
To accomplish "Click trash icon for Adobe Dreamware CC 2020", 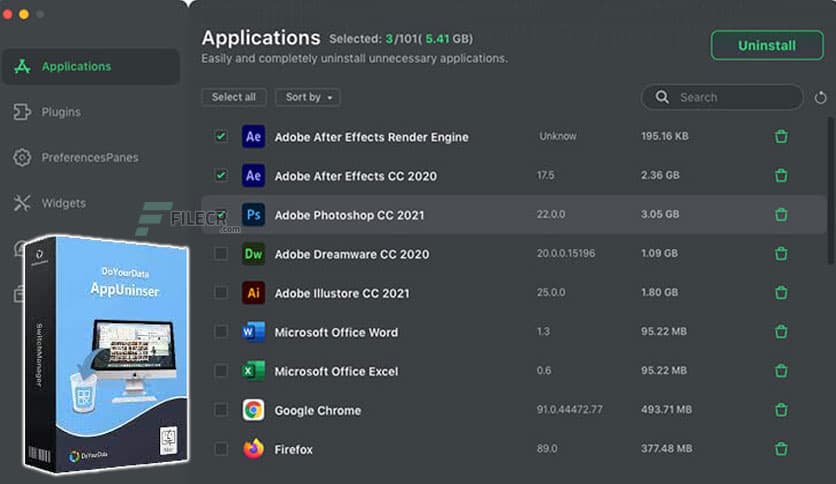I will pyautogui.click(x=781, y=254).
